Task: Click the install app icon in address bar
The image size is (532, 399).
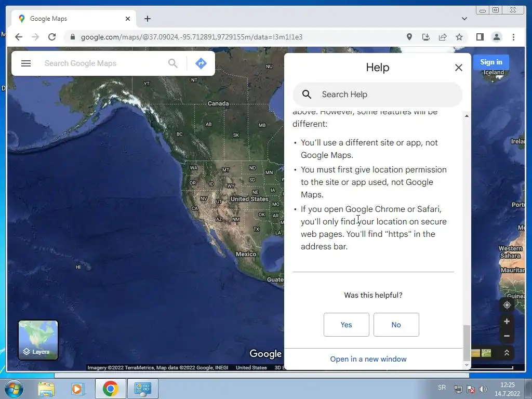Action: (x=426, y=37)
